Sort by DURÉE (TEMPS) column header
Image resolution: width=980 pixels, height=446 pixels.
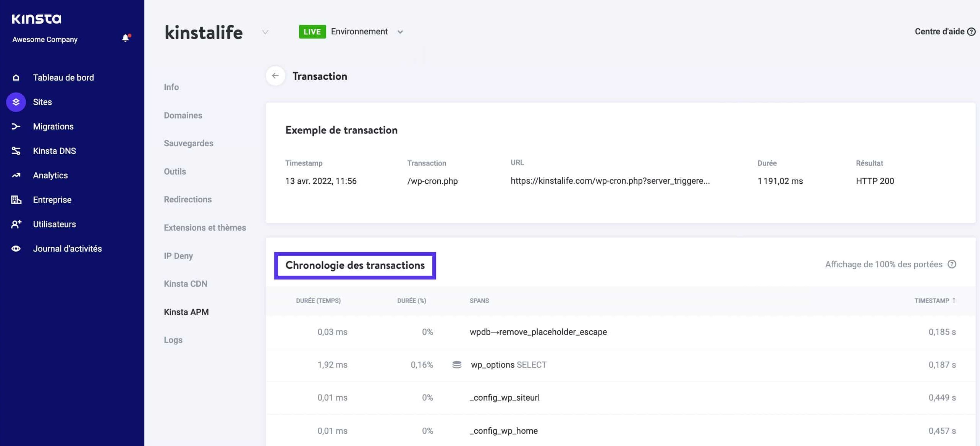click(x=318, y=301)
